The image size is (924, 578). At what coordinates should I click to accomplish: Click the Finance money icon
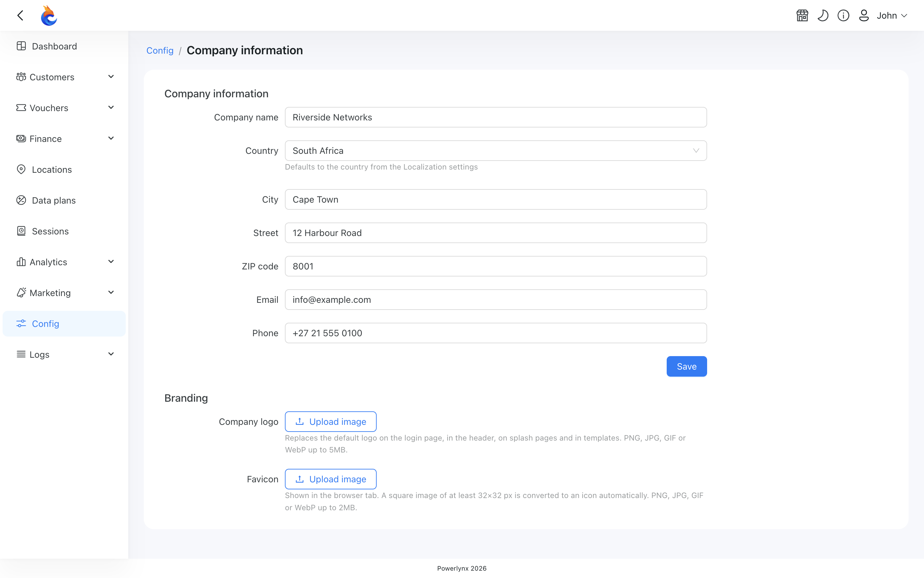[x=21, y=138]
